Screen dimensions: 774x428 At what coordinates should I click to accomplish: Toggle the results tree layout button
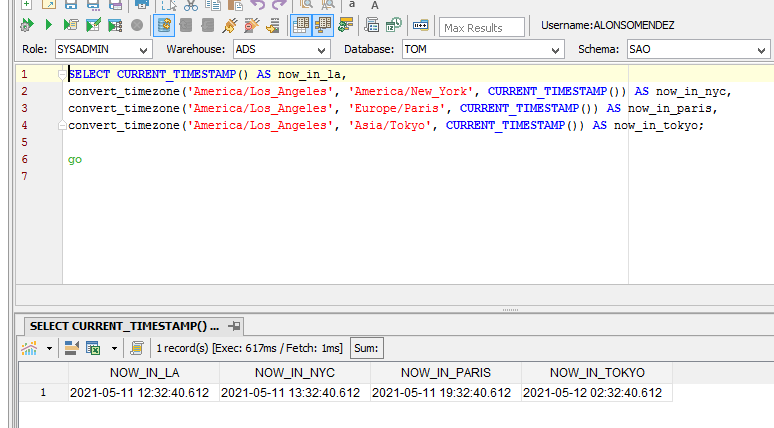coord(323,25)
